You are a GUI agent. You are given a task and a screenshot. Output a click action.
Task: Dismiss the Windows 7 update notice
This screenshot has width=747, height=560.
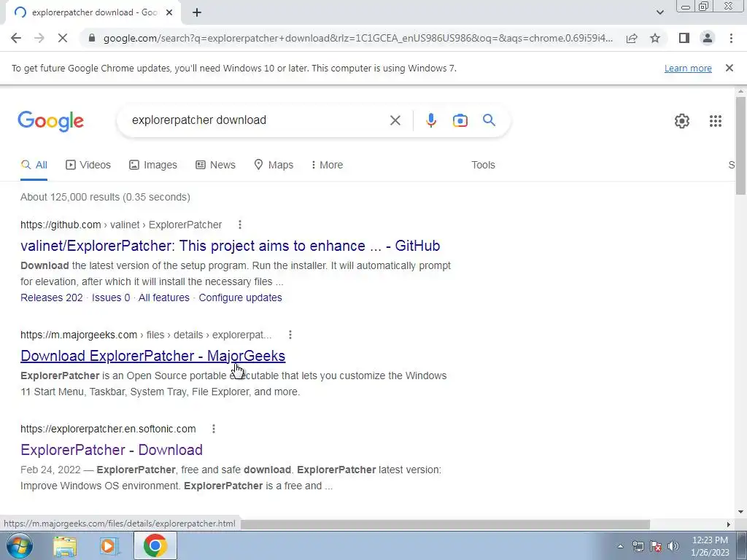tap(729, 68)
